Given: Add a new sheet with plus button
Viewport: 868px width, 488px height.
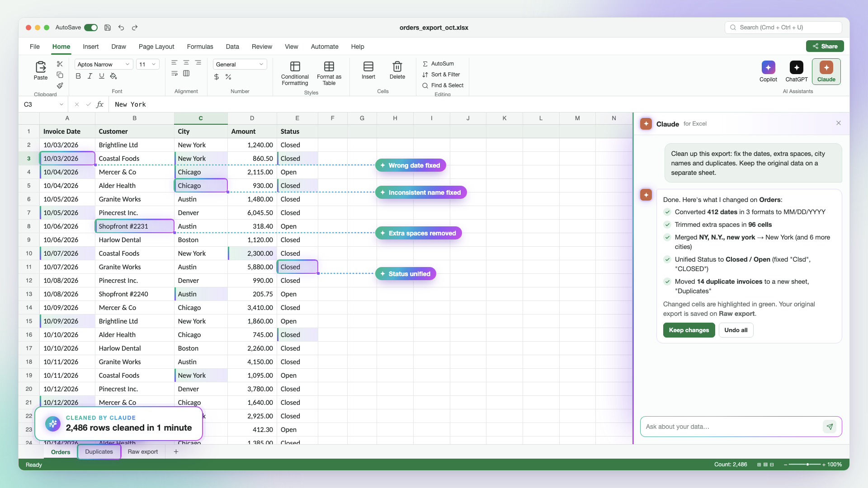Looking at the screenshot, I should point(176,452).
